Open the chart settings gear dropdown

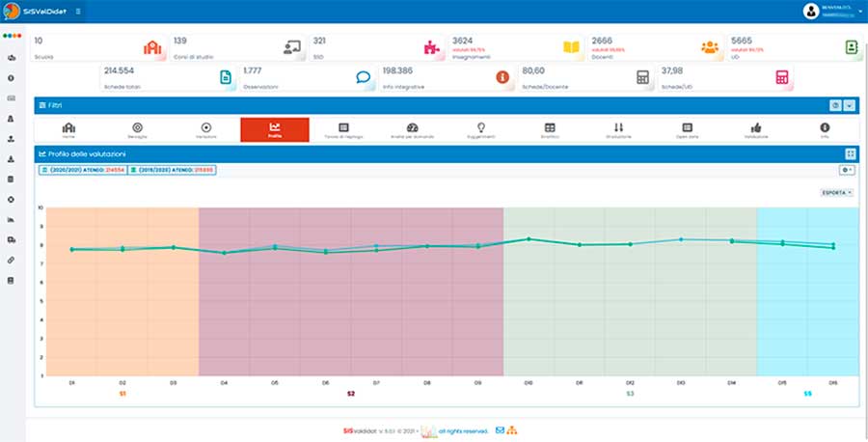846,170
